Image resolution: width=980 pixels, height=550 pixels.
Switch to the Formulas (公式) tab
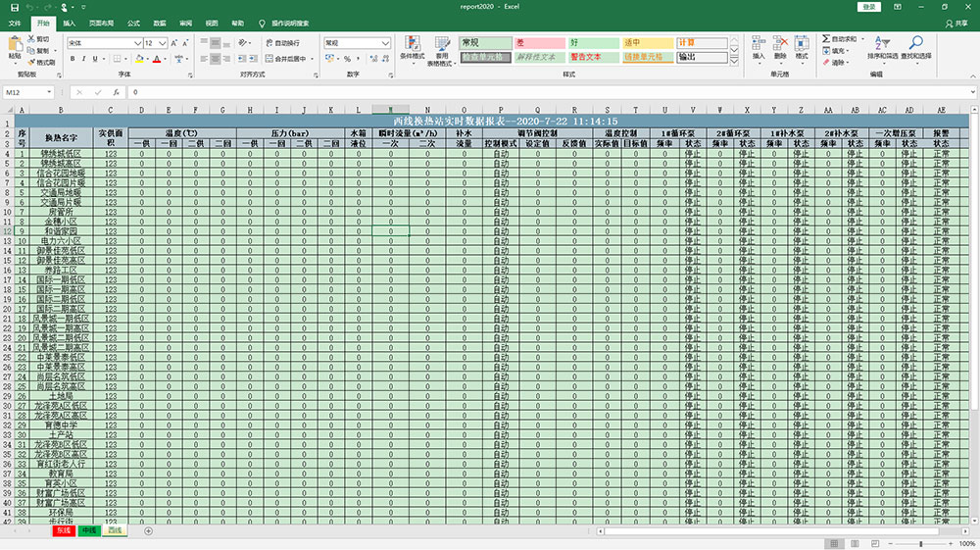(133, 24)
